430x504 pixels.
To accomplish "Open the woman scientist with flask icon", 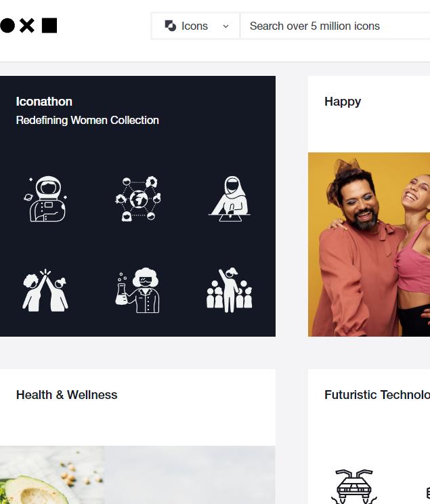I will [x=137, y=290].
